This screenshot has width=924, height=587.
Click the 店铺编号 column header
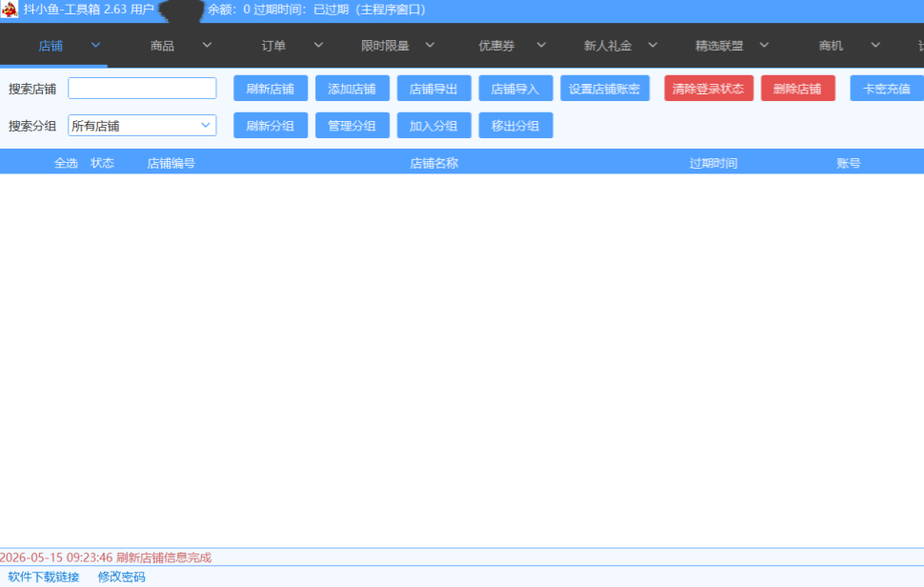pos(171,163)
